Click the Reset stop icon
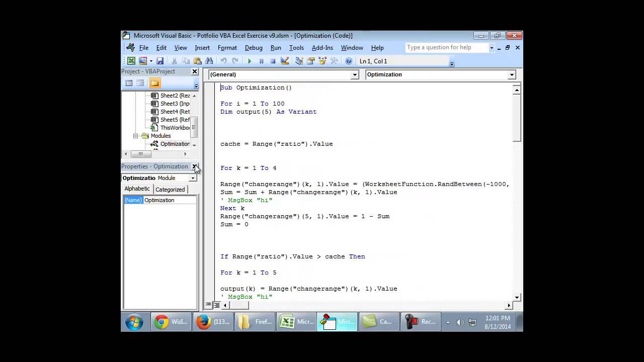The image size is (644, 362). [x=273, y=61]
